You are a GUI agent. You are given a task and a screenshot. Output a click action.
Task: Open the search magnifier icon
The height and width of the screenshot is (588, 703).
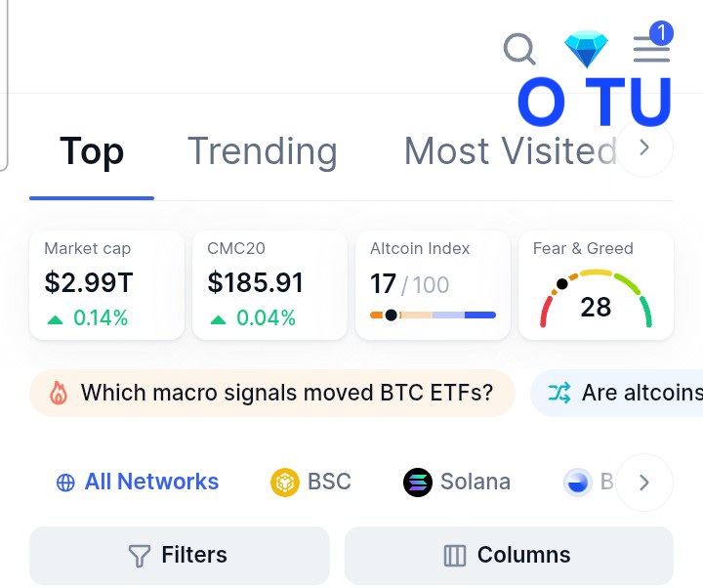click(519, 48)
